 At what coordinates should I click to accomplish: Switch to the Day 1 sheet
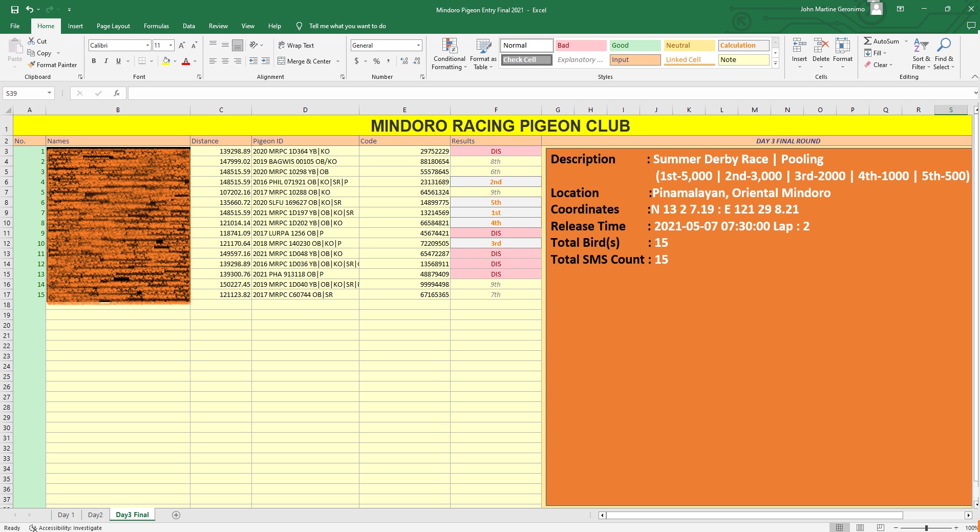66,515
